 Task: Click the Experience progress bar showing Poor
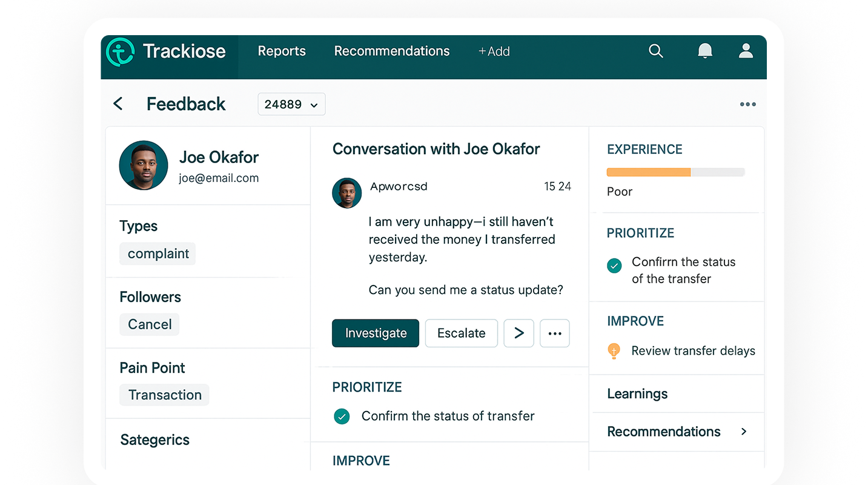[675, 172]
